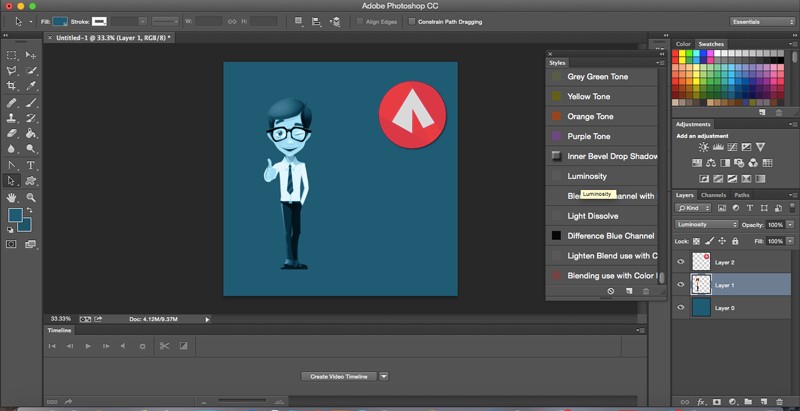
Task: Click the foreground color swatch
Action: pyautogui.click(x=15, y=215)
